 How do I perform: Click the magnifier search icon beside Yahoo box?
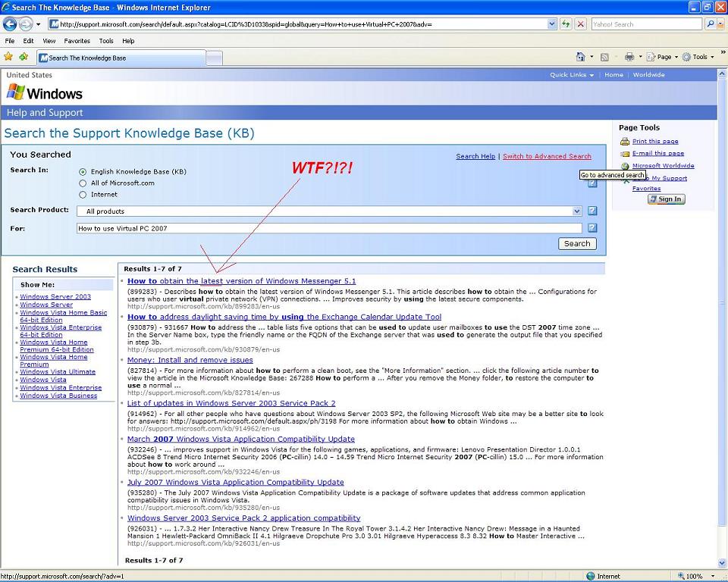[710, 24]
